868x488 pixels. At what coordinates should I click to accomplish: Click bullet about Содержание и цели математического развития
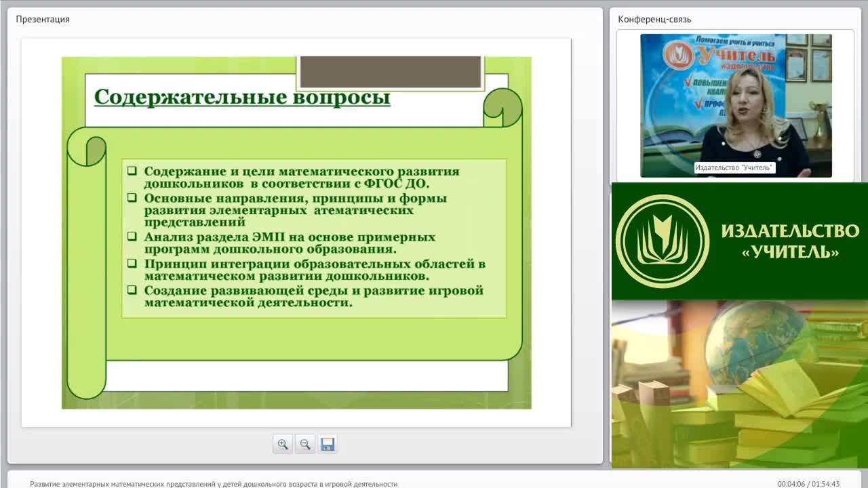[x=302, y=177]
